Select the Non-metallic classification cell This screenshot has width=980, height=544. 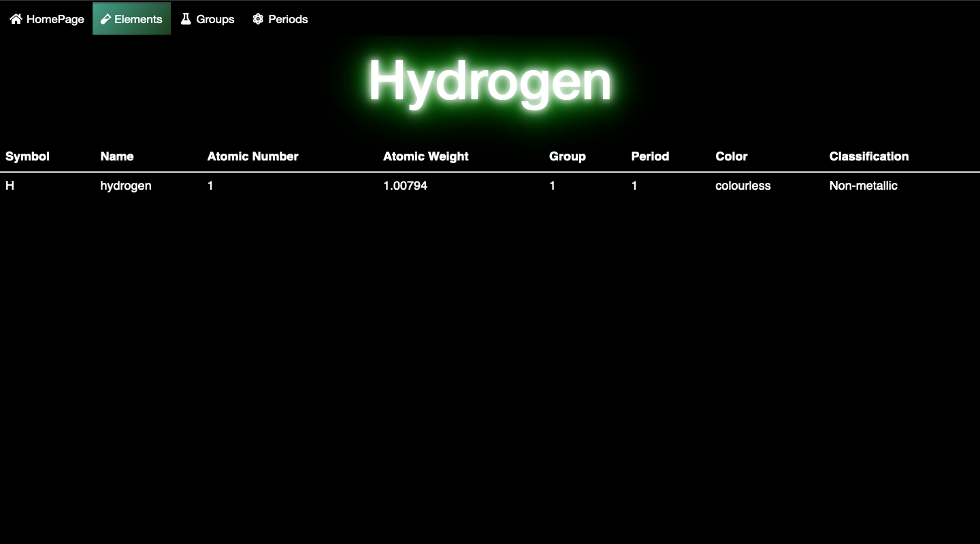[x=863, y=186]
